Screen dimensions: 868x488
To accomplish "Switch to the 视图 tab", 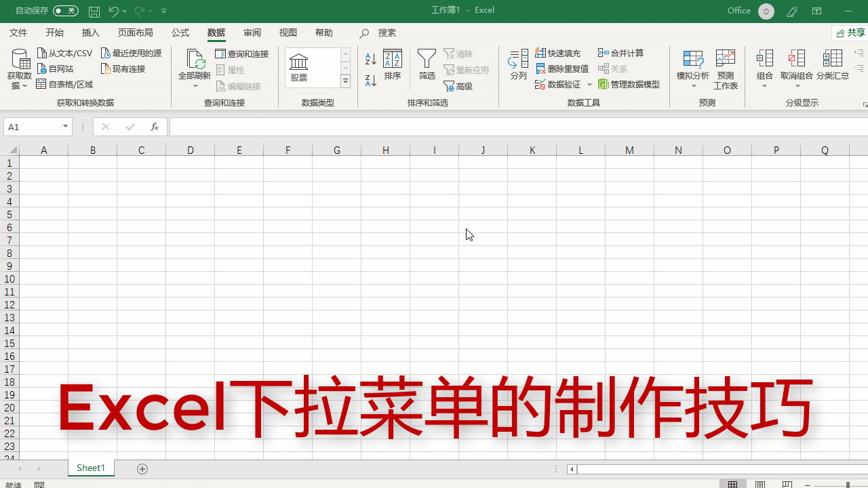I will click(288, 33).
